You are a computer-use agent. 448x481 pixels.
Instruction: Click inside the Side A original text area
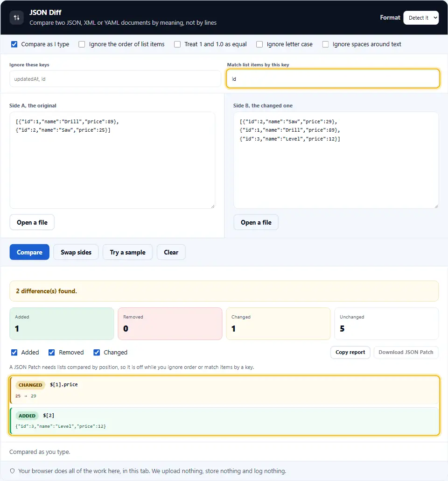(x=112, y=160)
